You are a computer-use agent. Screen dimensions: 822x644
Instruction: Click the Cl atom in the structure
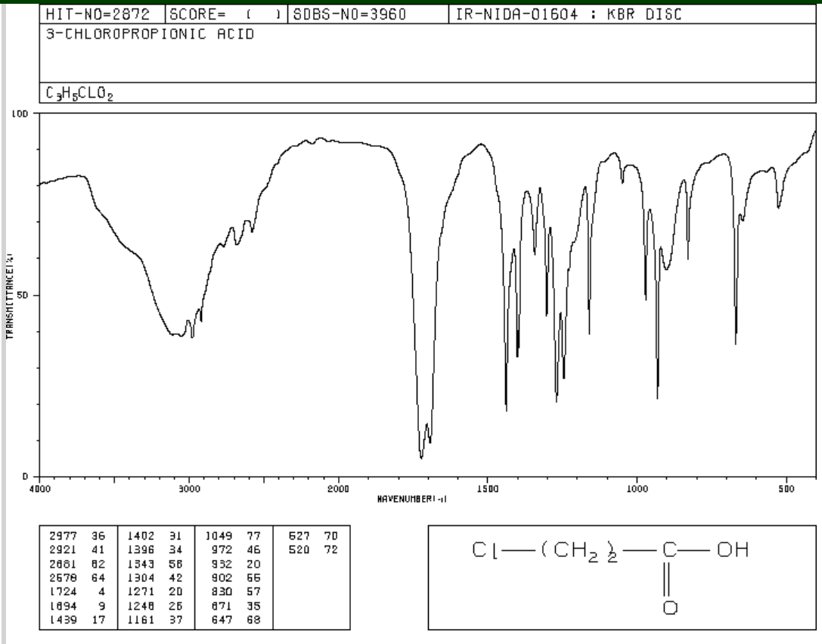pyautogui.click(x=485, y=551)
